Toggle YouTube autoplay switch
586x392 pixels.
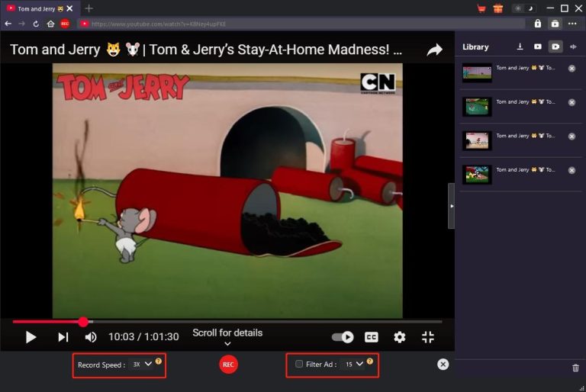click(343, 337)
